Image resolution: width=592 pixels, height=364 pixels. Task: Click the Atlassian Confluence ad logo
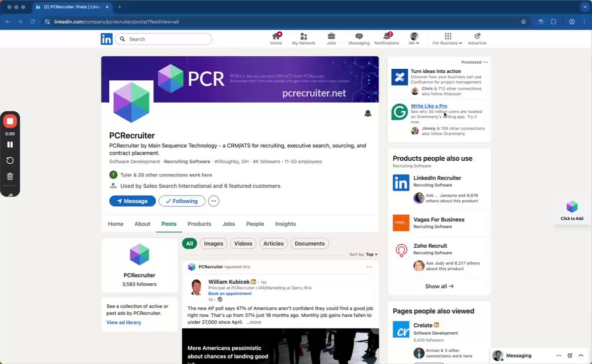click(399, 77)
